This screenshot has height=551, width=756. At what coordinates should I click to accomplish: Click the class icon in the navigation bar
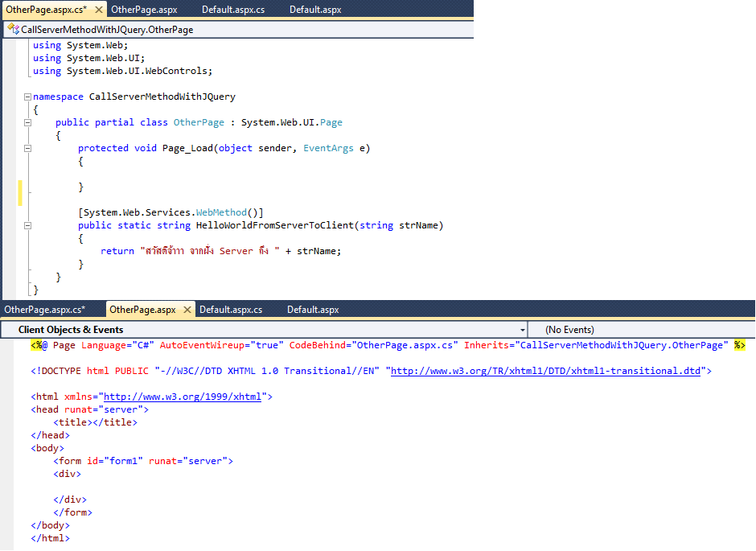pos(12,29)
